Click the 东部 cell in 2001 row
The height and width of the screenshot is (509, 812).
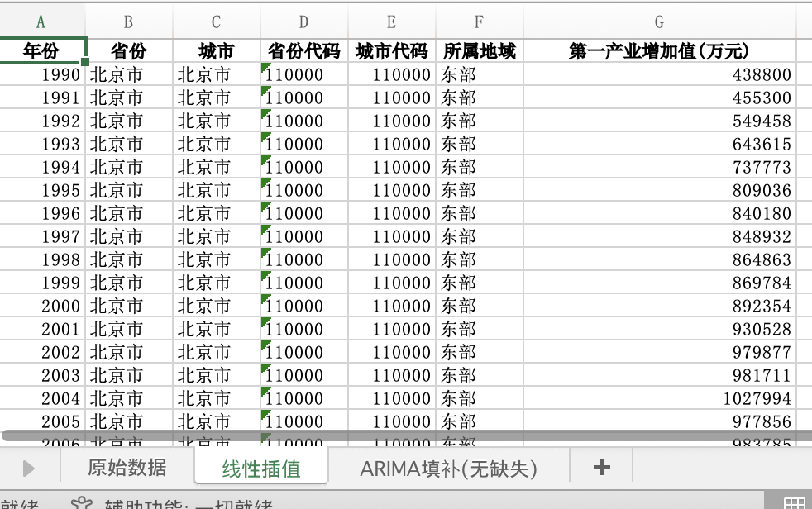pyautogui.click(x=480, y=329)
